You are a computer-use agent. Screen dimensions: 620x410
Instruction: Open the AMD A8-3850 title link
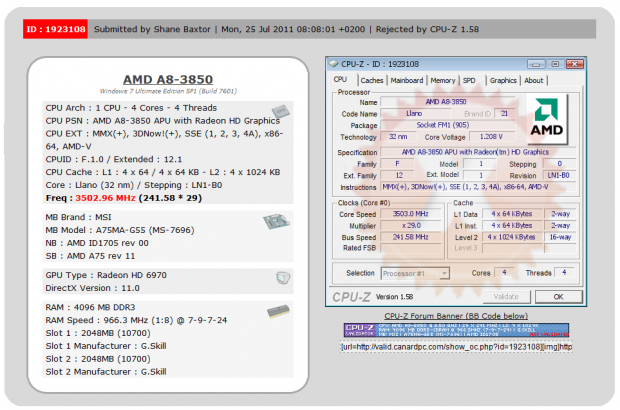click(x=168, y=79)
